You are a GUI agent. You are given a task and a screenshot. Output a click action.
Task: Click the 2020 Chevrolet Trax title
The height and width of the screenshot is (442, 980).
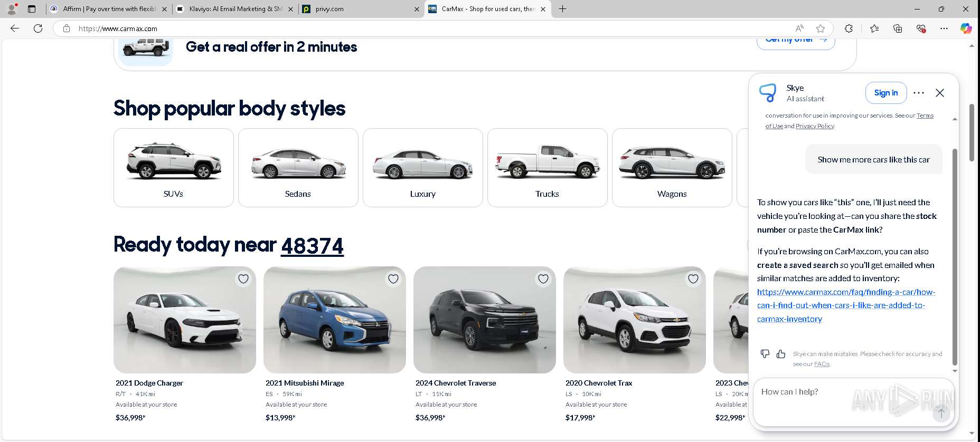[x=599, y=383]
